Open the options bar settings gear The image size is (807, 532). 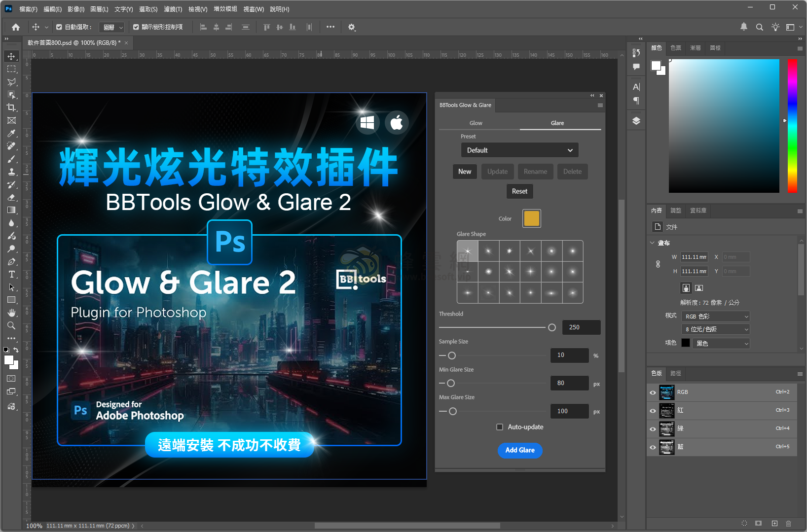pos(352,27)
